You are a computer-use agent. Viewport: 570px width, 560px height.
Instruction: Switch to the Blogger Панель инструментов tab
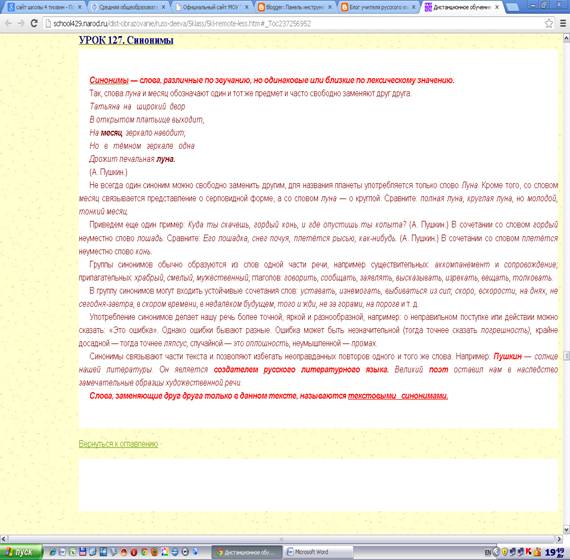pyautogui.click(x=295, y=7)
